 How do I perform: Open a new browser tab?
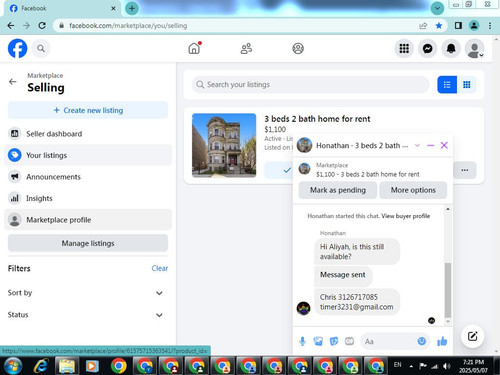[x=132, y=8]
